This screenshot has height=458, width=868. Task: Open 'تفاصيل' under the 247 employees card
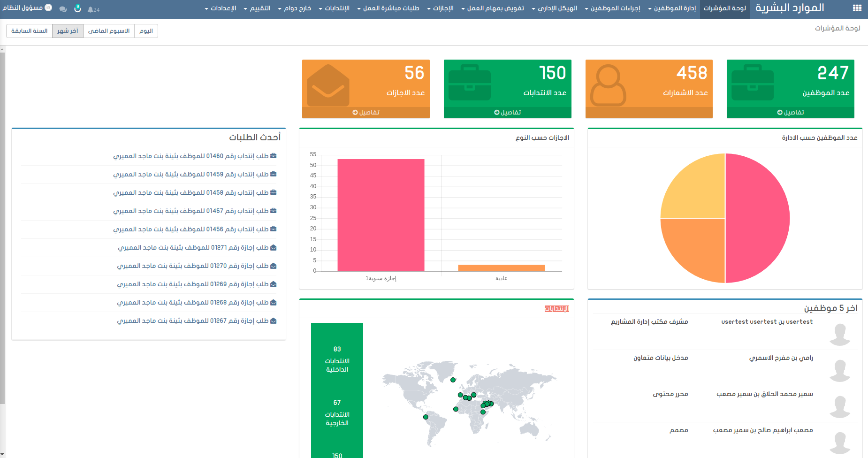click(x=791, y=113)
